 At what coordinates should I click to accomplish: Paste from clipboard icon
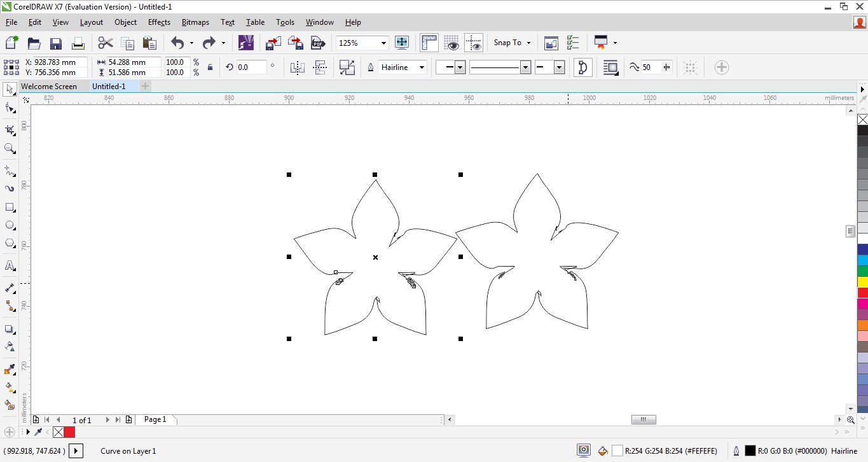(149, 43)
